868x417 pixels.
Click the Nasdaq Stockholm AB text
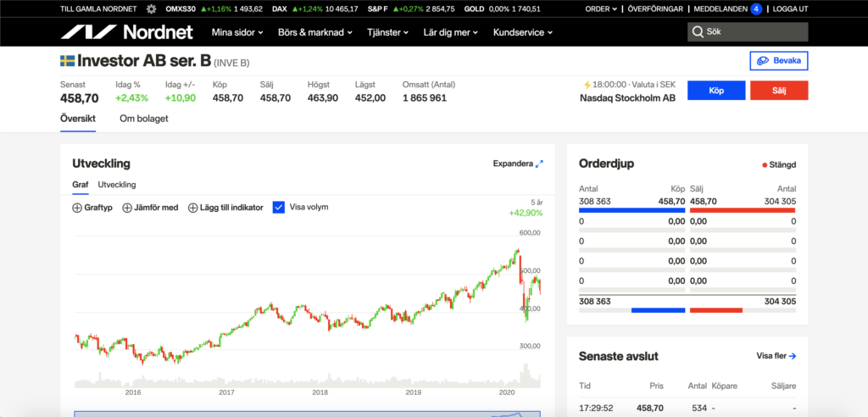(628, 98)
